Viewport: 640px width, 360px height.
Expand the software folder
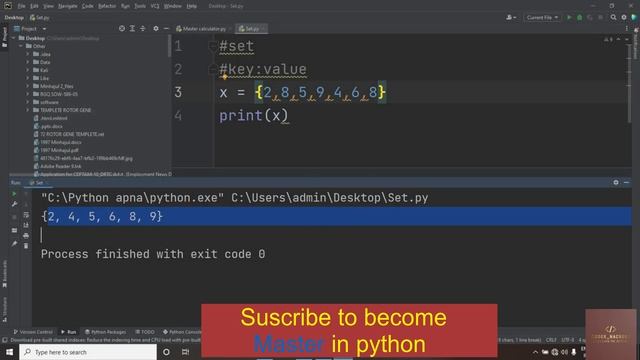(x=28, y=102)
